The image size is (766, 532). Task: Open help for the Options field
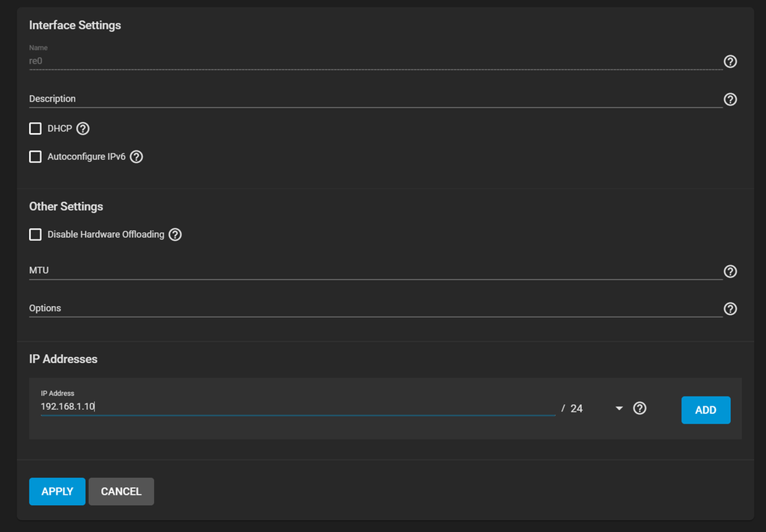pyautogui.click(x=731, y=309)
